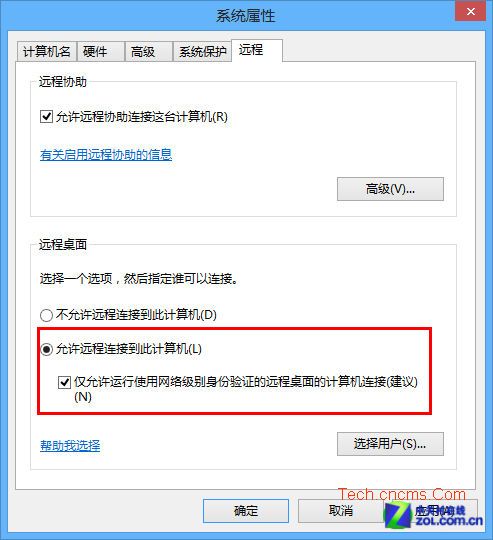Click the 高级(V)... button
Image resolution: width=493 pixels, height=540 pixels.
coord(390,189)
